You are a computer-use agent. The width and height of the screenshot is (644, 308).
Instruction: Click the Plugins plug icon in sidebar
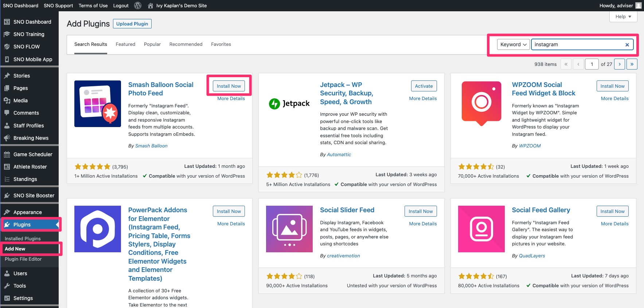pyautogui.click(x=7, y=225)
